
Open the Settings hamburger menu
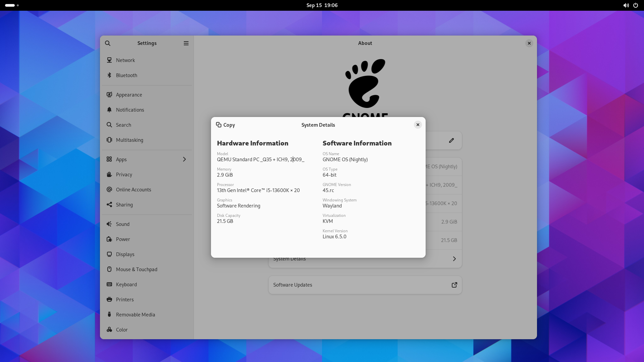186,43
